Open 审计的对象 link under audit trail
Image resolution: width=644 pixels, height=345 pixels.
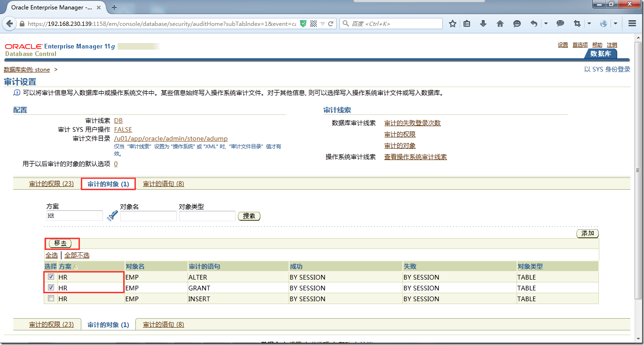(400, 146)
